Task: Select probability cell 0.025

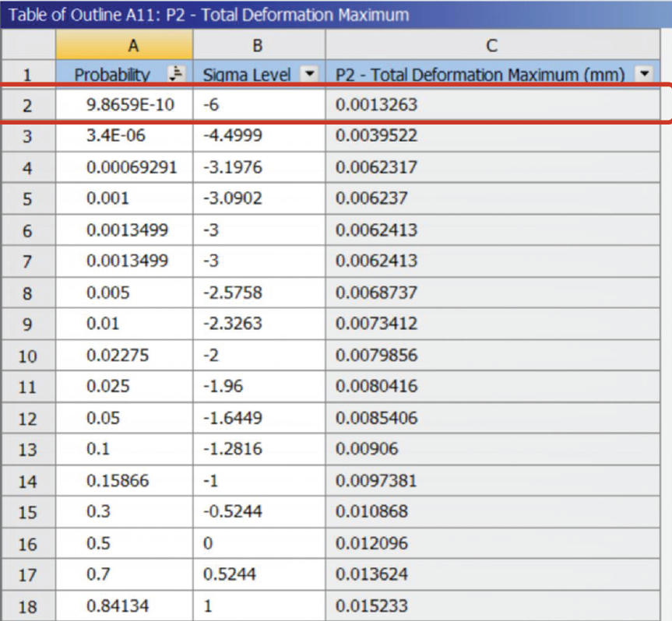Action: pyautogui.click(x=125, y=386)
